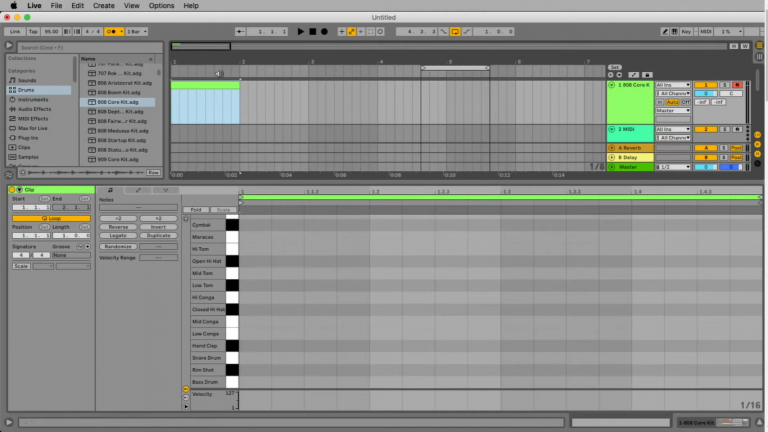The image size is (768, 432).
Task: Click the Master track volume slider
Action: pos(706,167)
